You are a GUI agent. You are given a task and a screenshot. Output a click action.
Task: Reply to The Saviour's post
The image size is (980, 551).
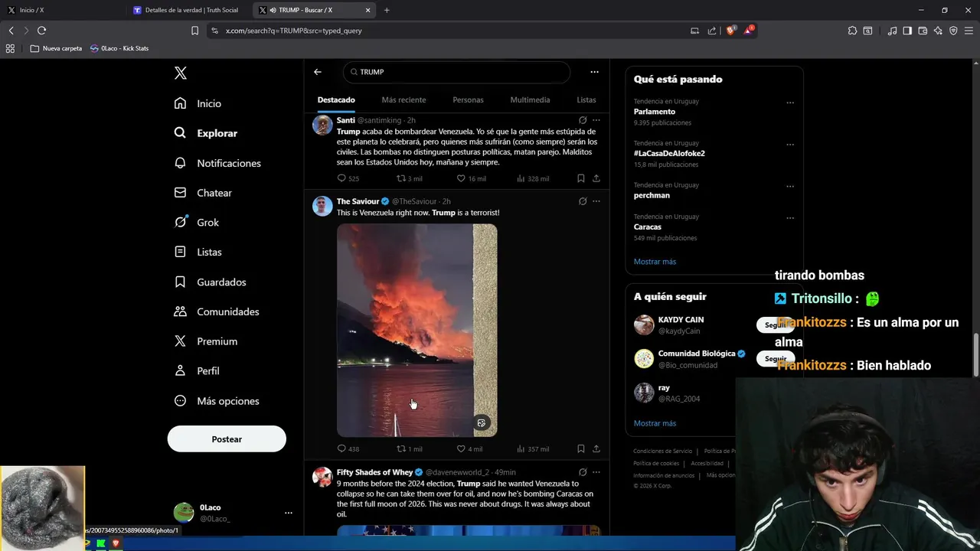pyautogui.click(x=348, y=449)
